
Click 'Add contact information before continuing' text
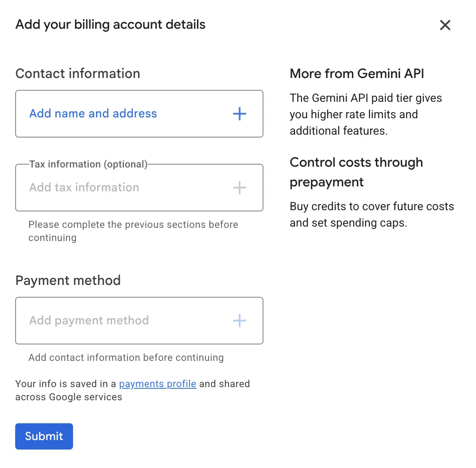(x=126, y=358)
